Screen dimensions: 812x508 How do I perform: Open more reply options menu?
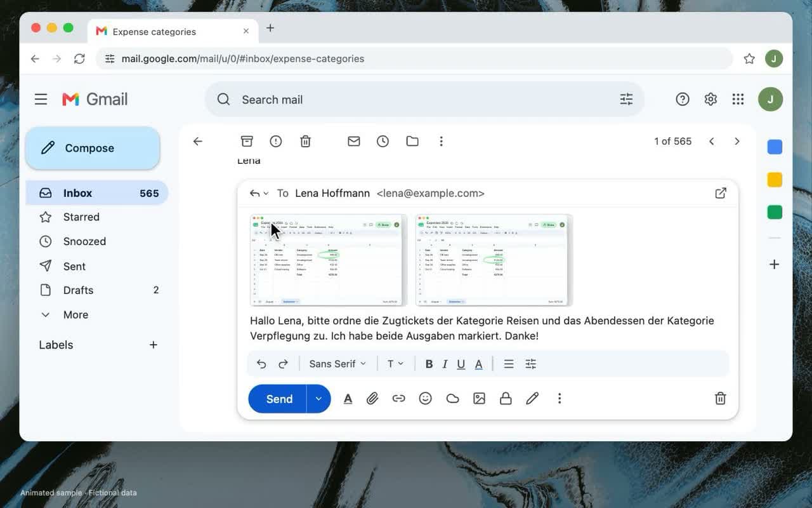coord(560,399)
